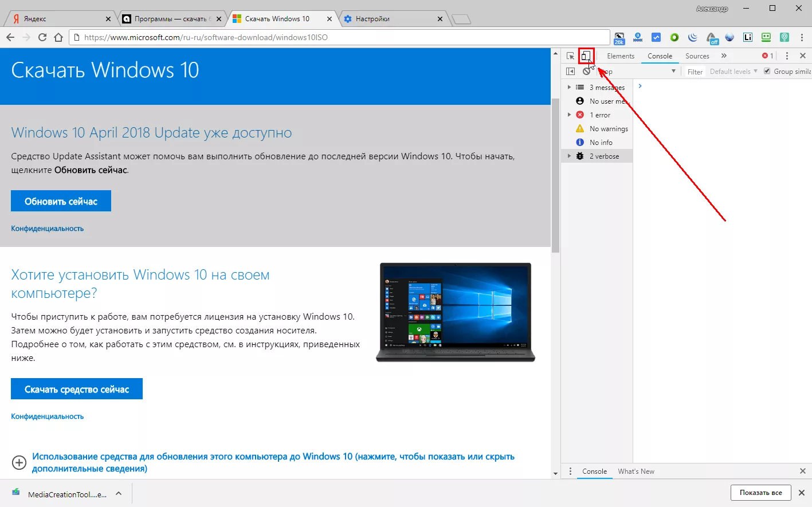Close the bottom console drawer
812x507 pixels.
802,471
